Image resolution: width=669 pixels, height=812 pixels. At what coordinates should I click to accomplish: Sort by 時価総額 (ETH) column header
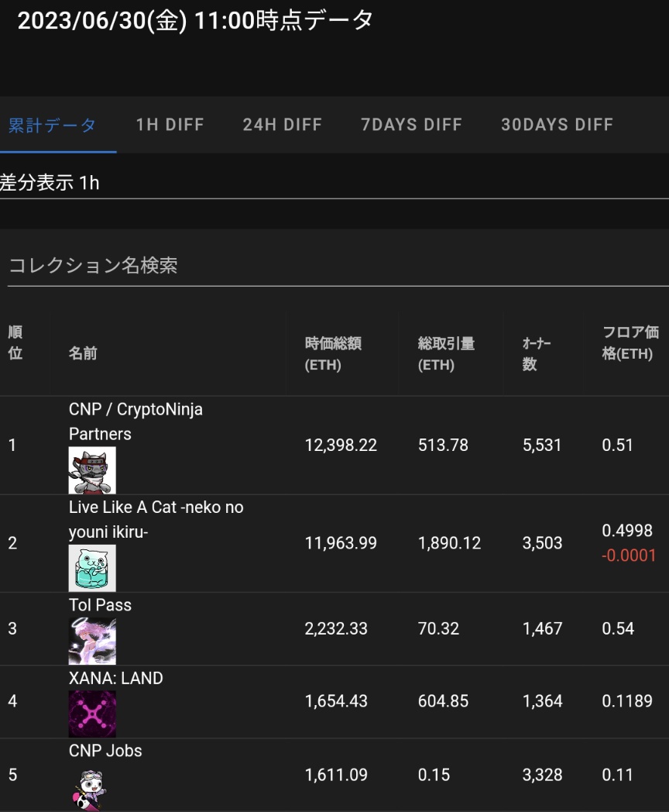point(333,353)
